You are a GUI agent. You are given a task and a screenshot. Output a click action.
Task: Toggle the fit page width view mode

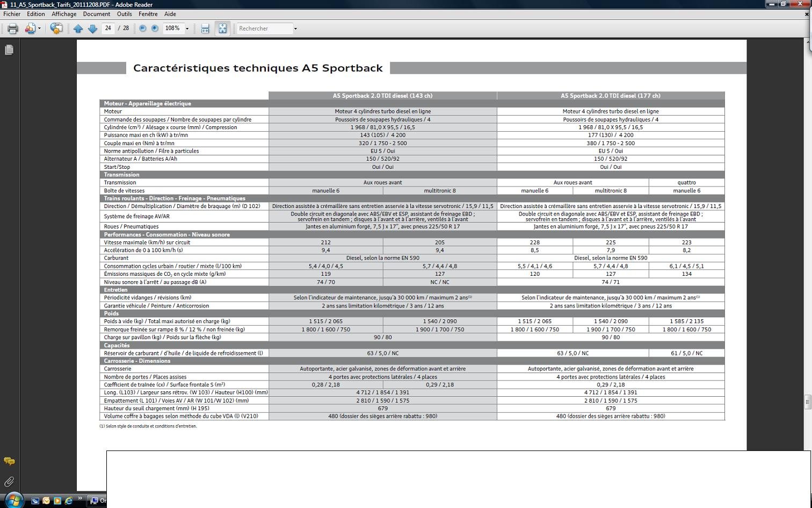pyautogui.click(x=205, y=28)
